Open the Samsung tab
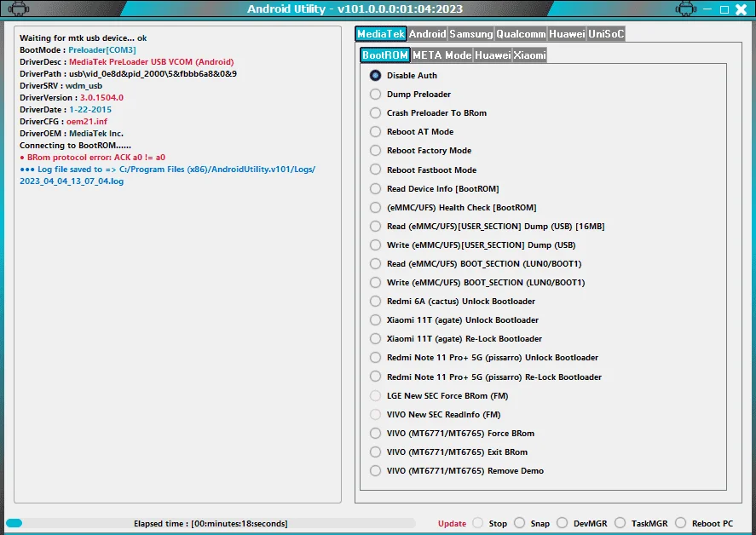This screenshot has height=535, width=756. pyautogui.click(x=471, y=34)
